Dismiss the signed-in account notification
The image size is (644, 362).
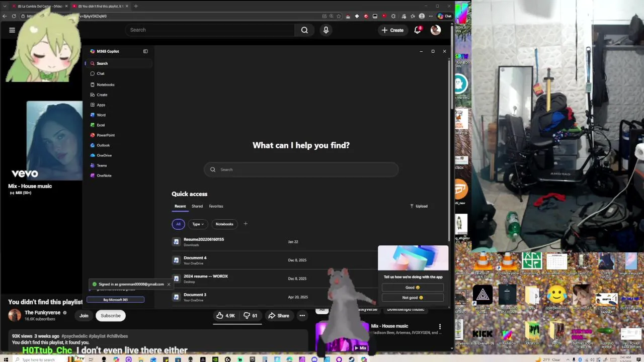[169, 284]
